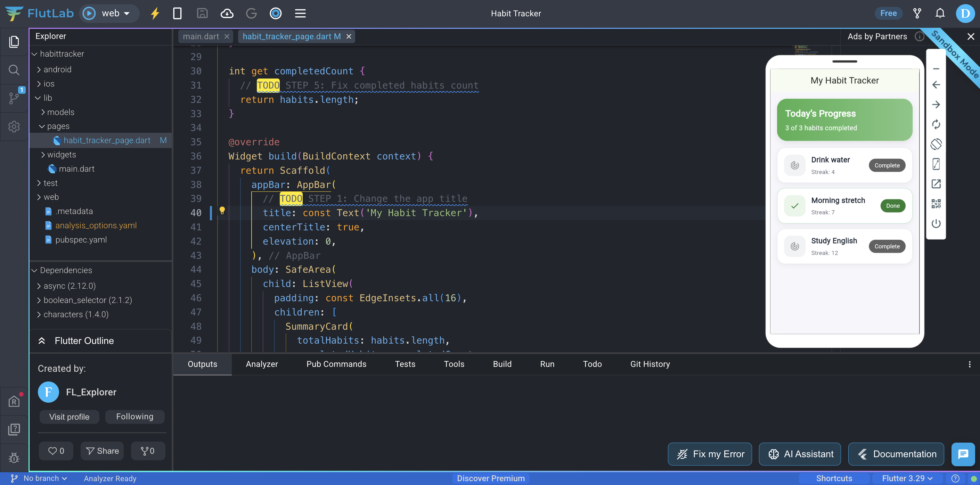Click the QR code icon beside emulator
Screen dimensions: 980x485
936,204
